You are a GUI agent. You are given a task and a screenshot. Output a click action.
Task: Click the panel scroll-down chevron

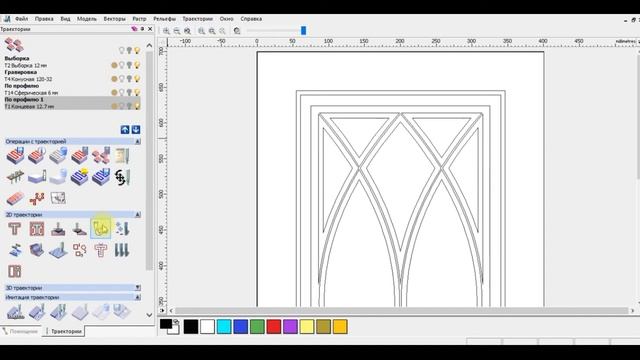pyautogui.click(x=149, y=315)
